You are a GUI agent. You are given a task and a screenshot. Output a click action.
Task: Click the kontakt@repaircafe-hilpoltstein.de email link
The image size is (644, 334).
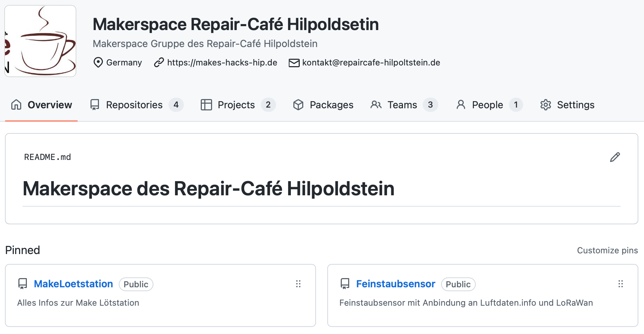click(371, 63)
